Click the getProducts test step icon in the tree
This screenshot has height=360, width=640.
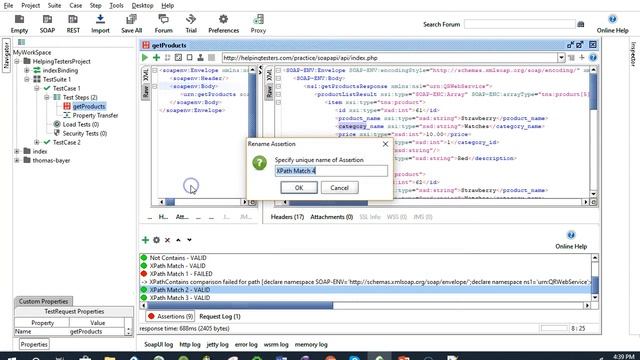tap(67, 106)
